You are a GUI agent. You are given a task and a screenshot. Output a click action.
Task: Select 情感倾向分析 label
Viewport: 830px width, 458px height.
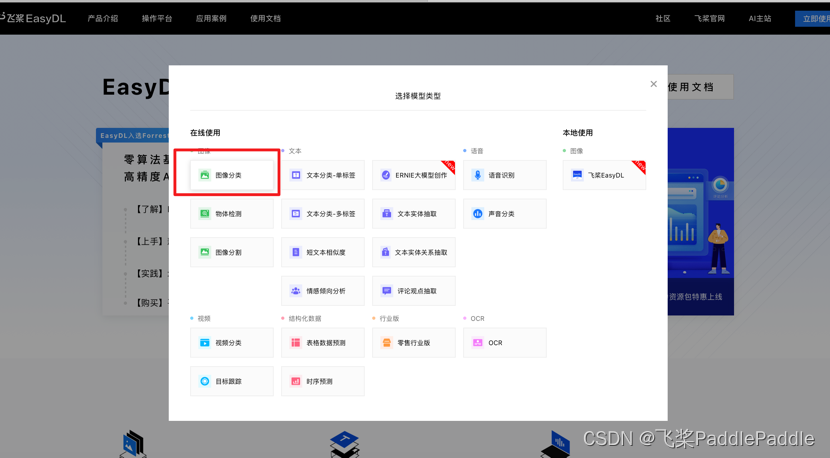pos(326,291)
